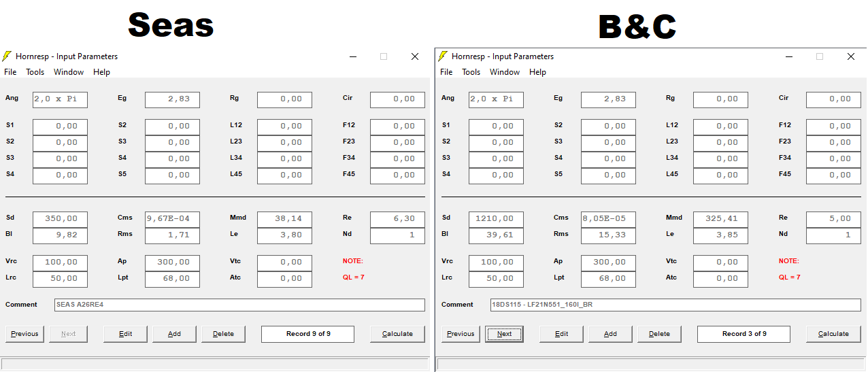This screenshot has height=372, width=868.
Task: Select the Sd 1210,00 field in B&C window
Action: pos(497,219)
